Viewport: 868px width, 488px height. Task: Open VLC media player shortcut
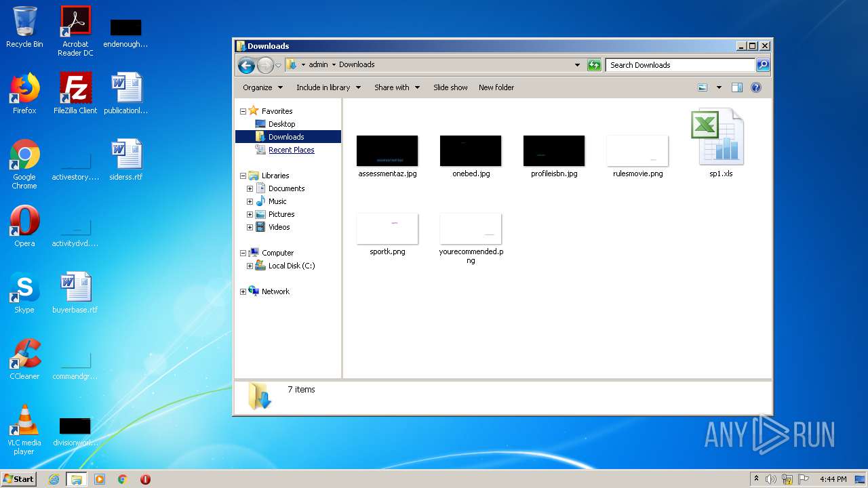(24, 430)
